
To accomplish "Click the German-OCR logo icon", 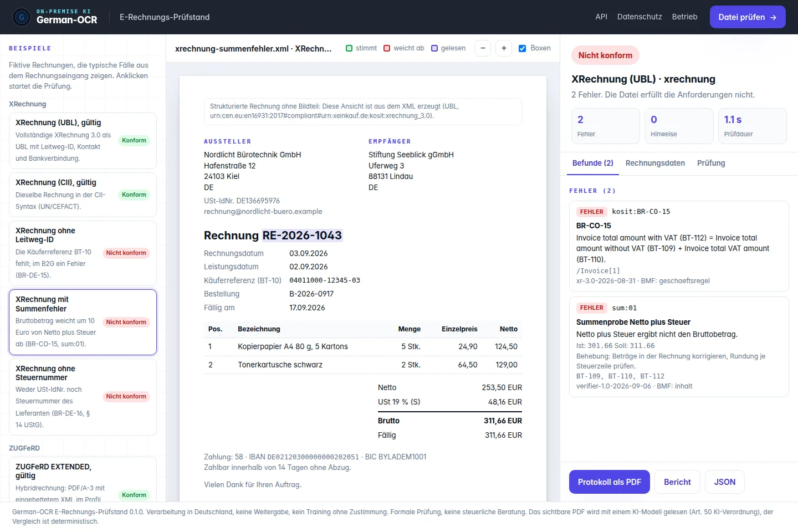I will tap(22, 17).
